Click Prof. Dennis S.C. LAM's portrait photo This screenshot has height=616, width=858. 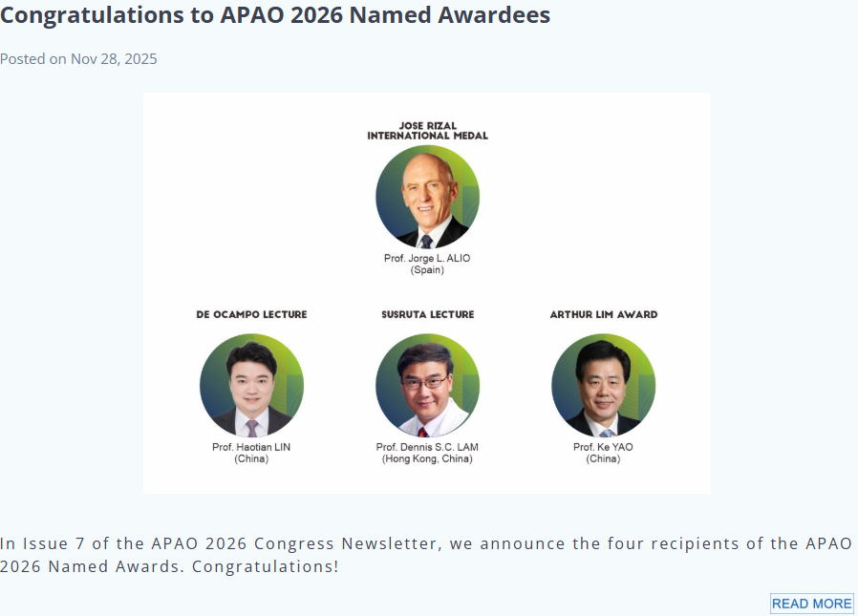coord(427,385)
